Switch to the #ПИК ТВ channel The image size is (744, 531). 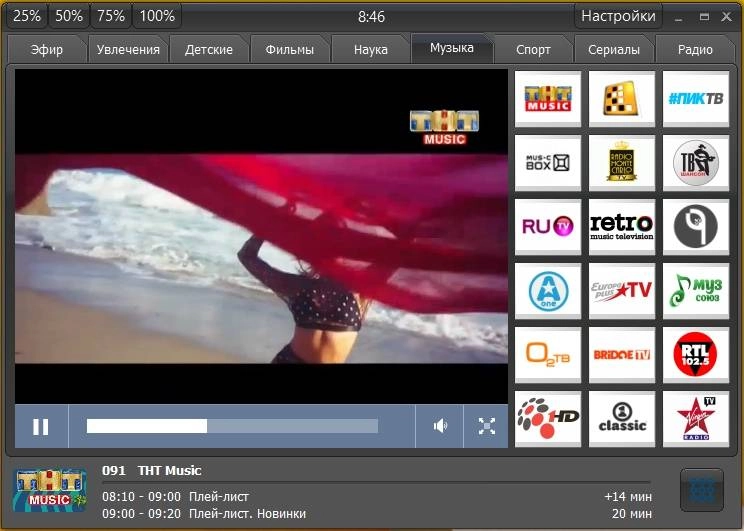coord(696,99)
